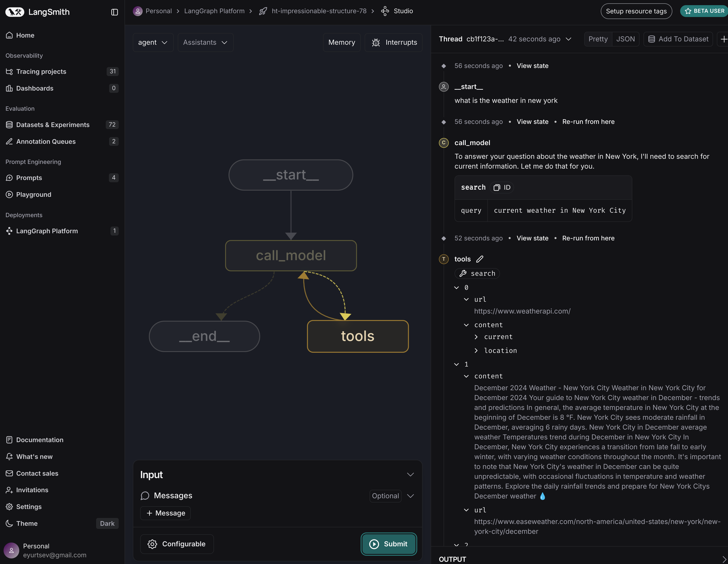Screen dimensions: 728x564
Task: Switch to JSON view
Action: click(625, 39)
